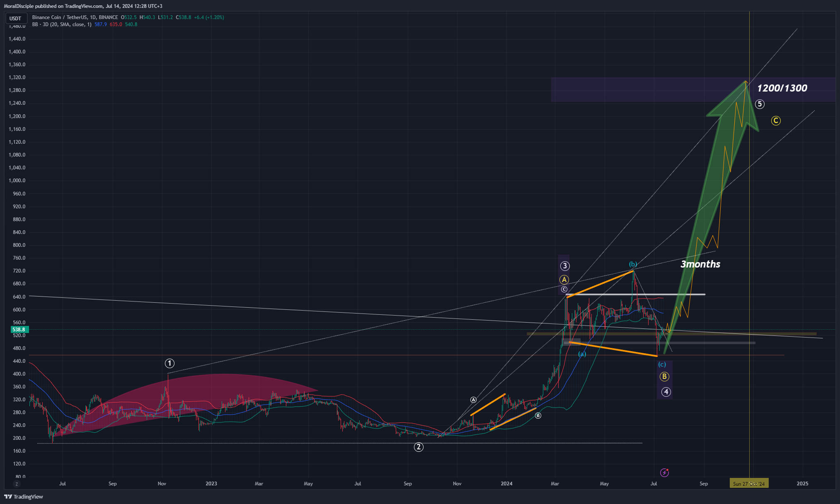840x504 pixels.
Task: Select the 3months text annotation
Action: pyautogui.click(x=700, y=264)
